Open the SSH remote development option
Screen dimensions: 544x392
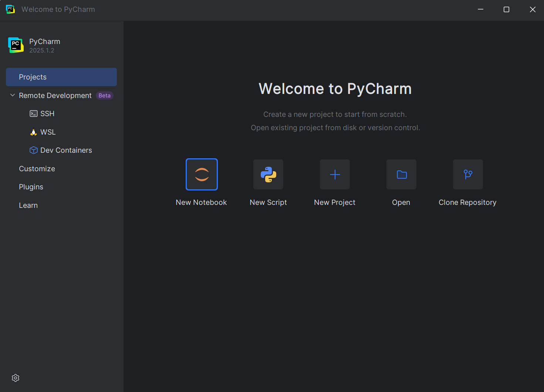pyautogui.click(x=47, y=114)
